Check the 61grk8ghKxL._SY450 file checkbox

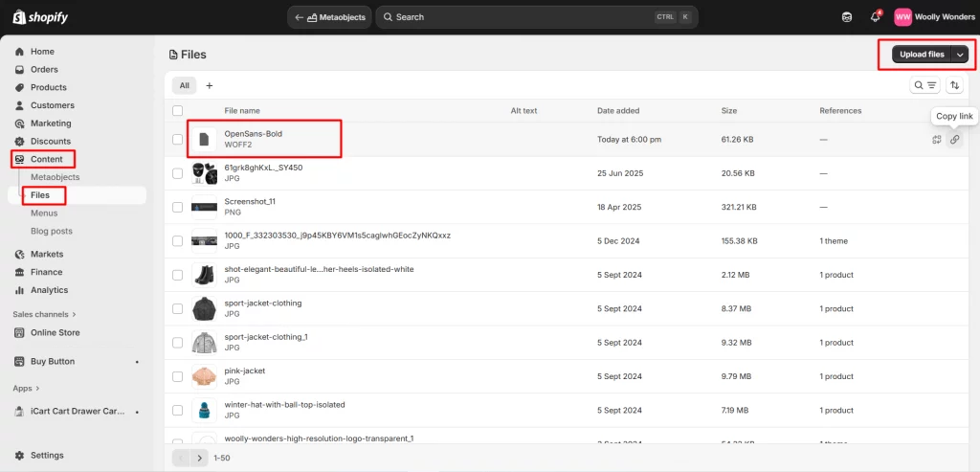pos(177,173)
